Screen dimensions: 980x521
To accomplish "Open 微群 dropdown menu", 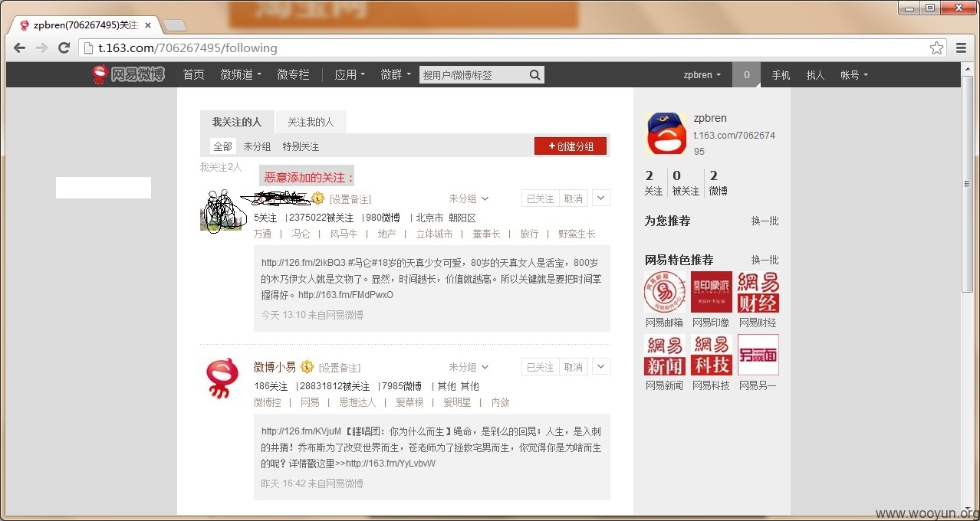I will point(396,74).
